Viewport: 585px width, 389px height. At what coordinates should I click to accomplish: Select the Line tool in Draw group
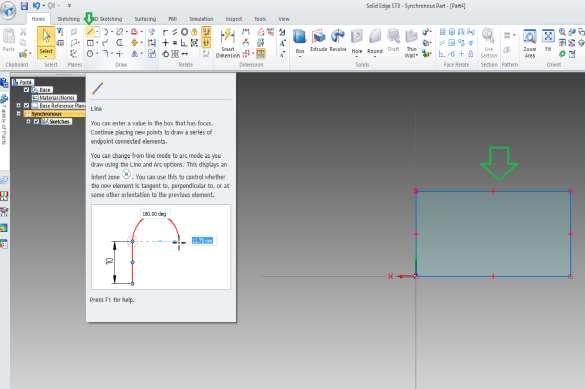point(90,32)
